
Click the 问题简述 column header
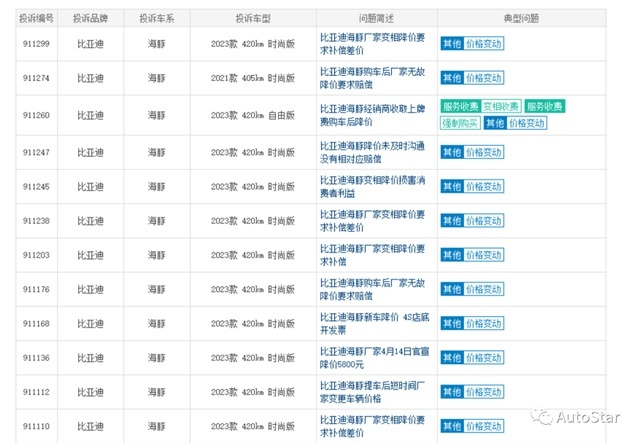[376, 18]
